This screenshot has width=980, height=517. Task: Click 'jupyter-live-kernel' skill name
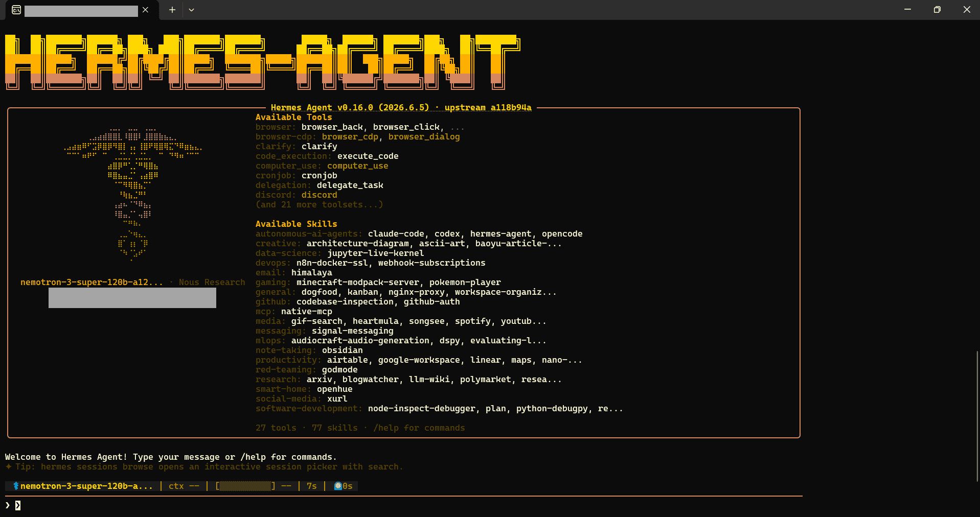point(375,253)
